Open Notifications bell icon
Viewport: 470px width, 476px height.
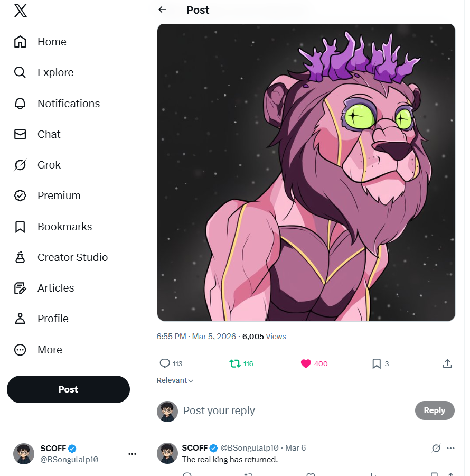20,104
